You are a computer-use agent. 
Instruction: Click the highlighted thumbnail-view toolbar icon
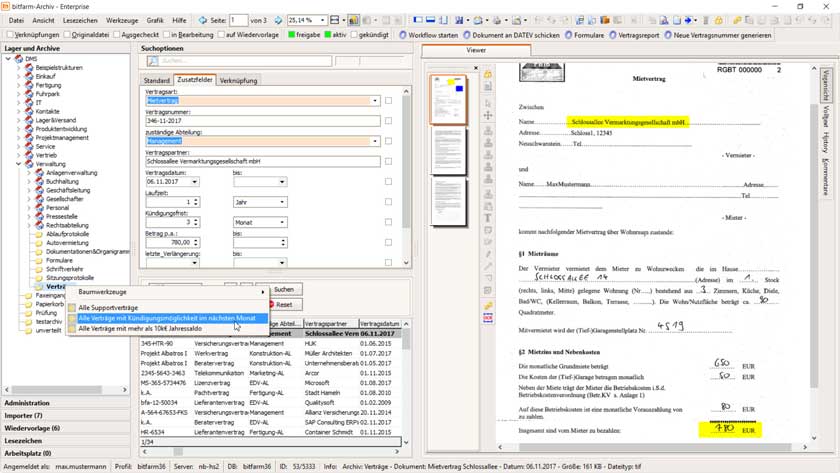[354, 20]
